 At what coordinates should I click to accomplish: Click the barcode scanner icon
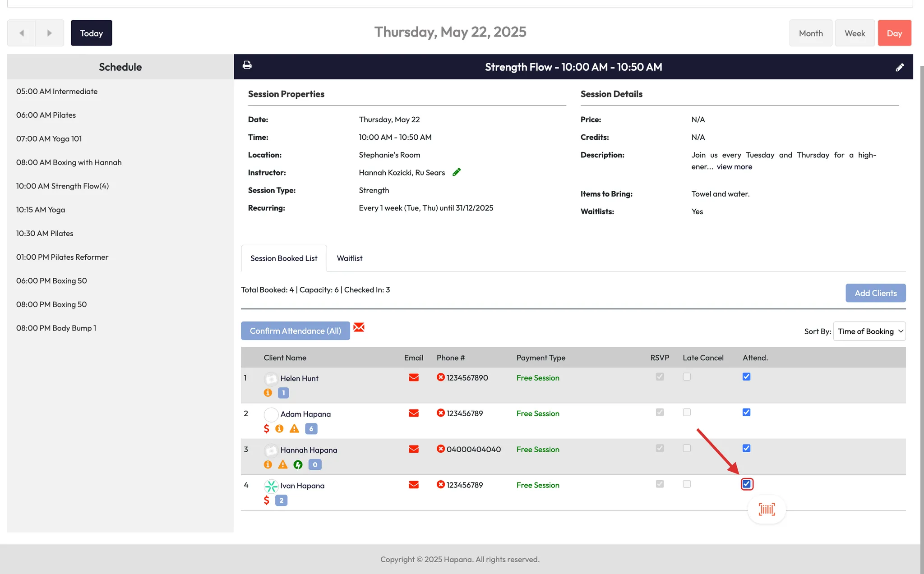pyautogui.click(x=767, y=510)
